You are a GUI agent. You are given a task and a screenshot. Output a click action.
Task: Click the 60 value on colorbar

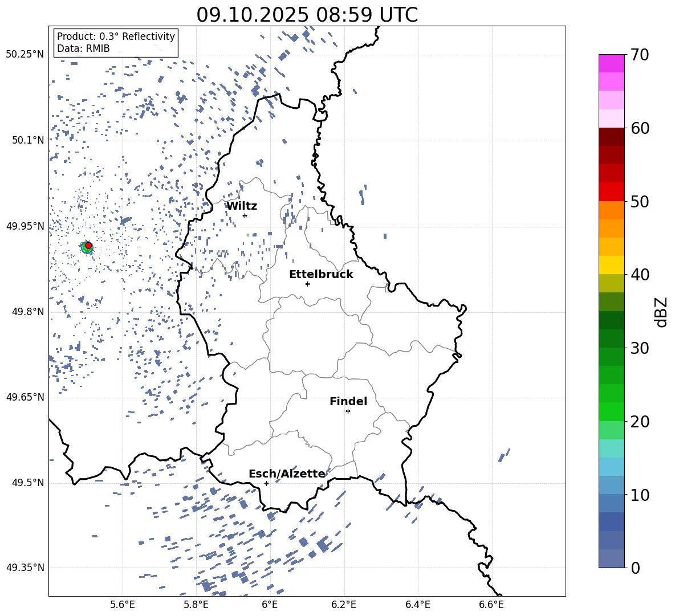639,128
